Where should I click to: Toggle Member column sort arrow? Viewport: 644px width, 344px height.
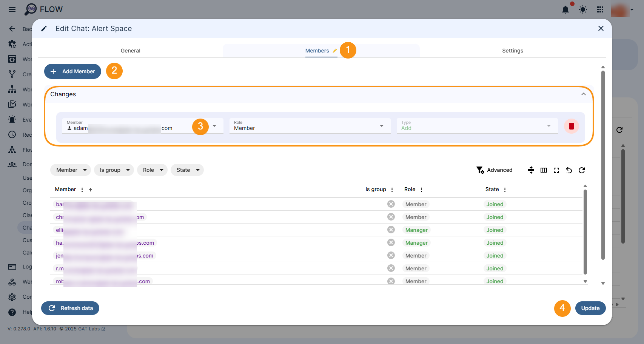[91, 190]
